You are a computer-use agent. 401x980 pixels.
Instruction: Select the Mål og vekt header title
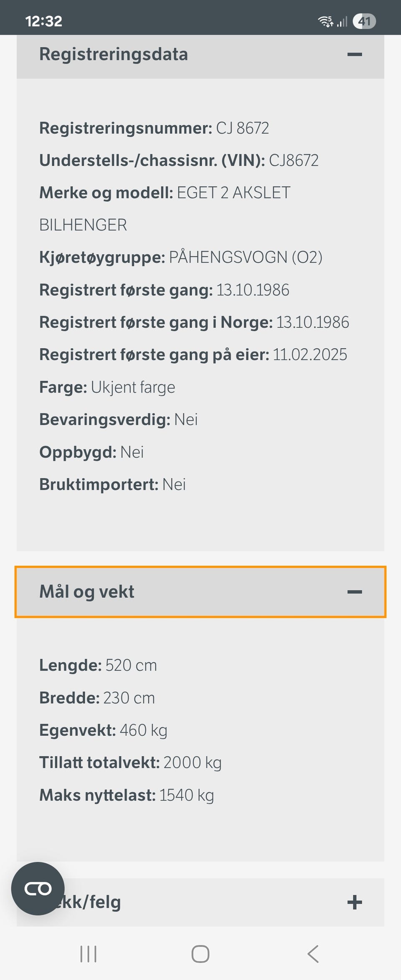[87, 592]
